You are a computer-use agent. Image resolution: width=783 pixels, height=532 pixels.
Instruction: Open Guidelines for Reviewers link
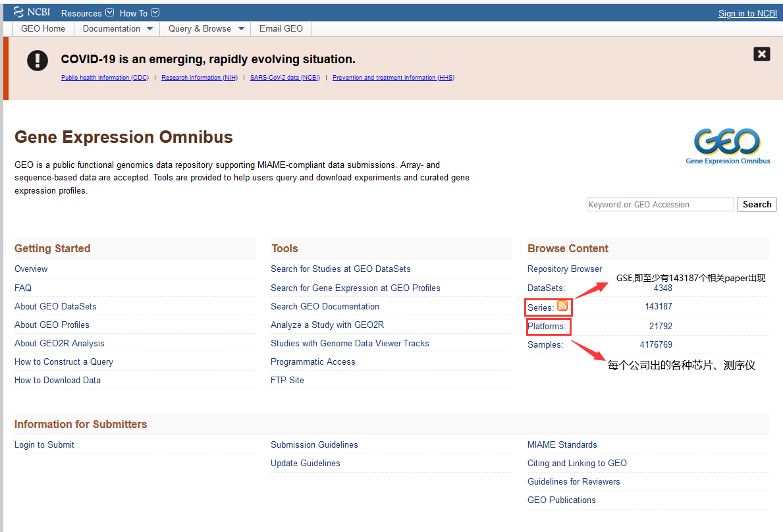pos(574,481)
